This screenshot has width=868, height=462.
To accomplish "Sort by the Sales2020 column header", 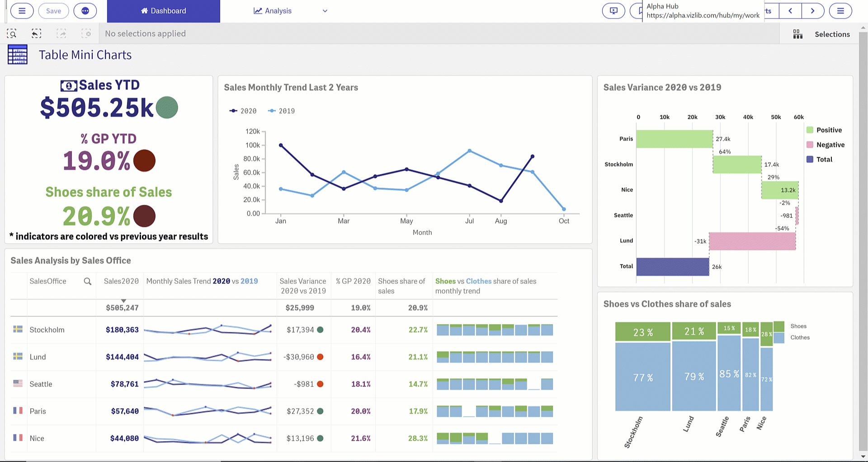I will click(121, 281).
